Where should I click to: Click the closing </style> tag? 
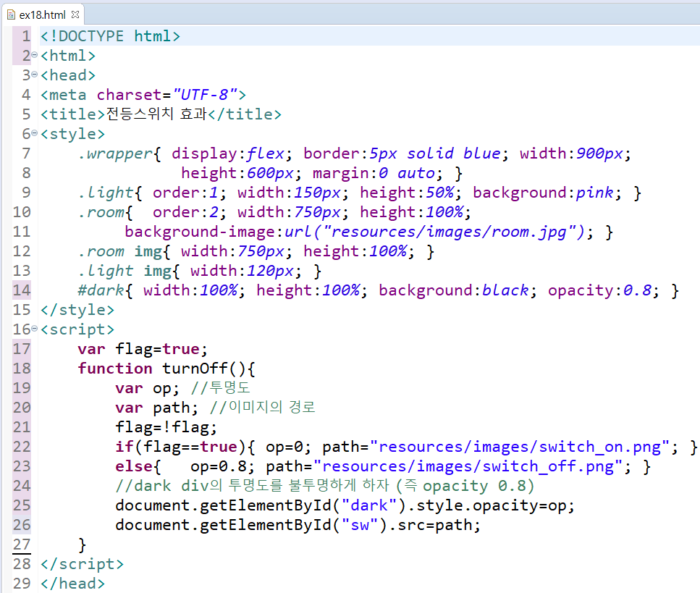[77, 310]
